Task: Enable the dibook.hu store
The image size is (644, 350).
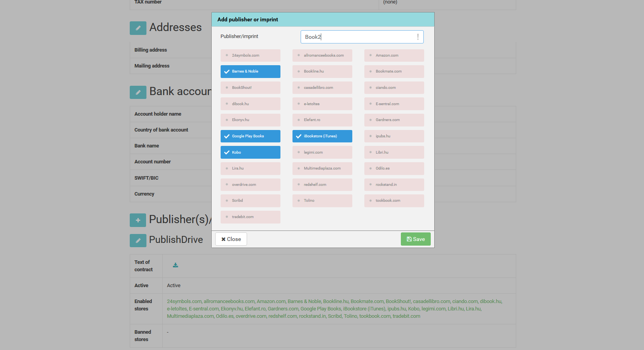Action: click(251, 104)
